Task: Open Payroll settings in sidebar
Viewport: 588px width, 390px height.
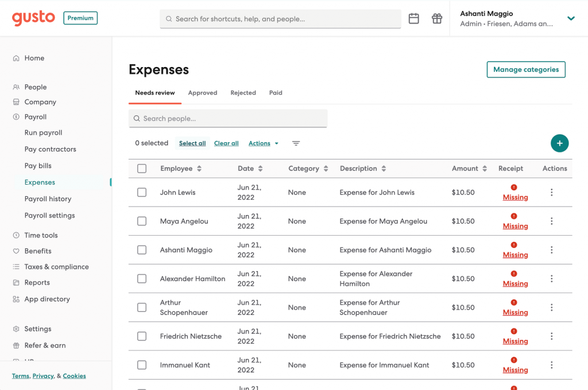Action: 49,216
